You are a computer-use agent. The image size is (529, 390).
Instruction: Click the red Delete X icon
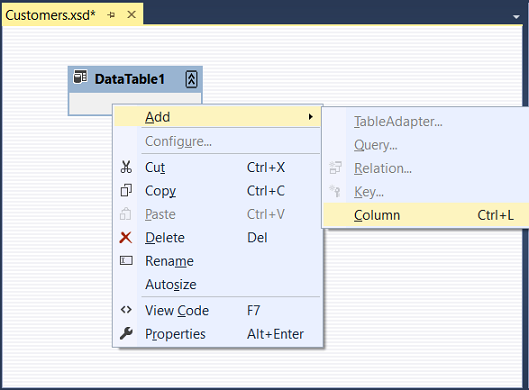click(x=126, y=238)
